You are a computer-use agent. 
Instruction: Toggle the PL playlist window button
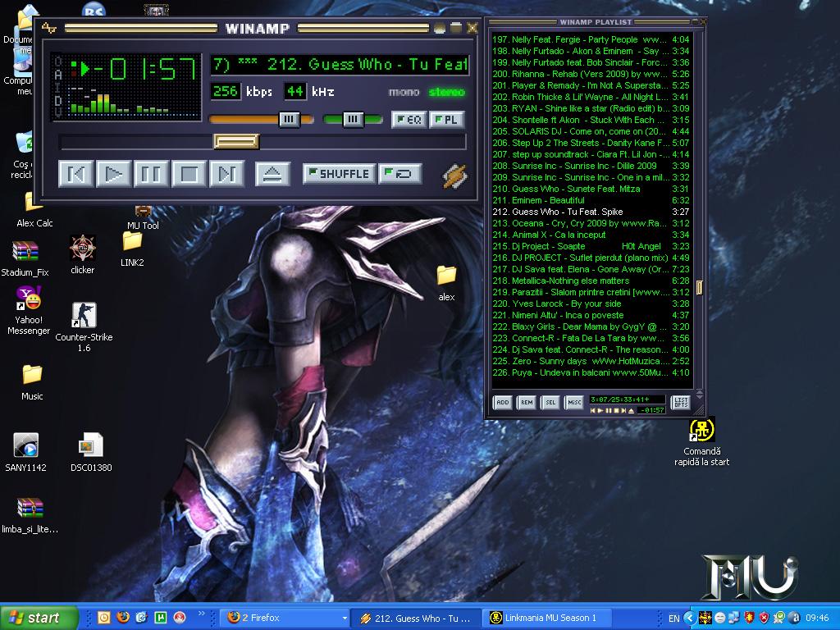446,120
